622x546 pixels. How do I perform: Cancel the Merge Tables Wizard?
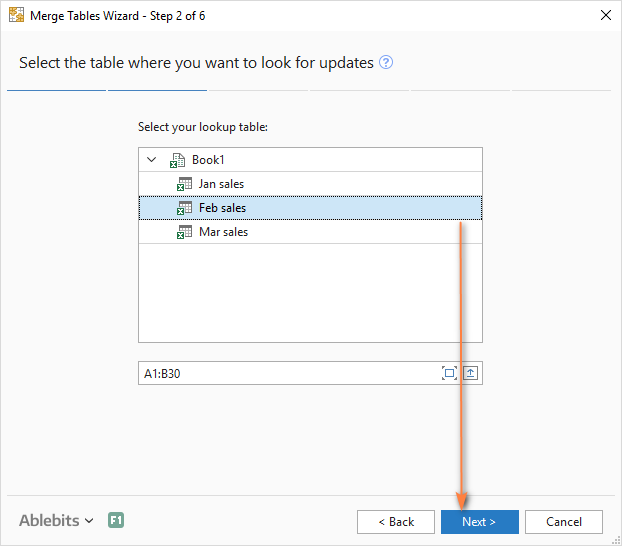(x=563, y=522)
